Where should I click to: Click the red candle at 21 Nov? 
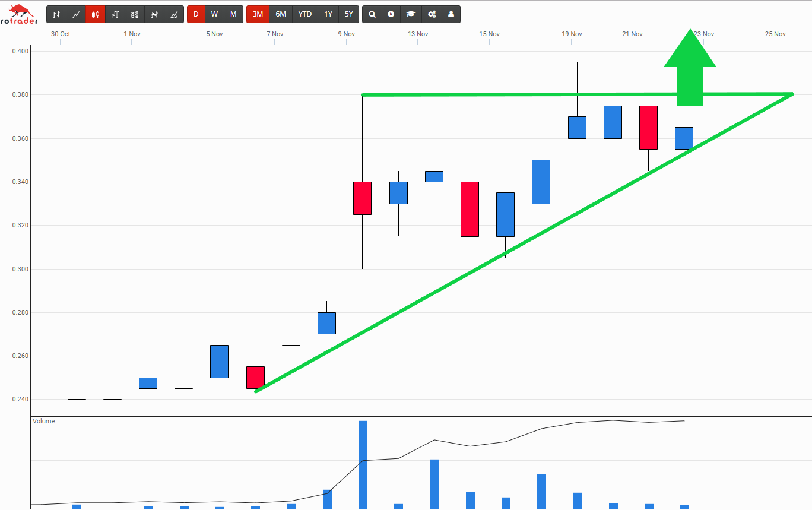pos(648,128)
